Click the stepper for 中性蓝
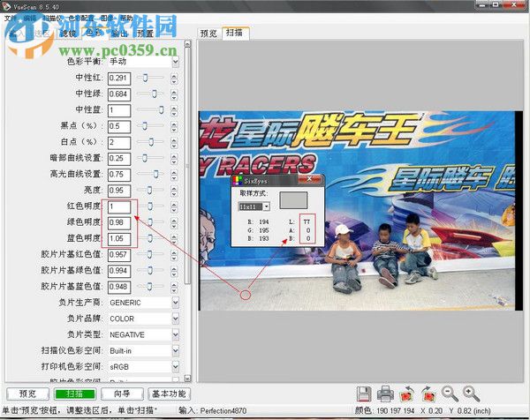Screen dimensions: 530x420 [x=174, y=110]
